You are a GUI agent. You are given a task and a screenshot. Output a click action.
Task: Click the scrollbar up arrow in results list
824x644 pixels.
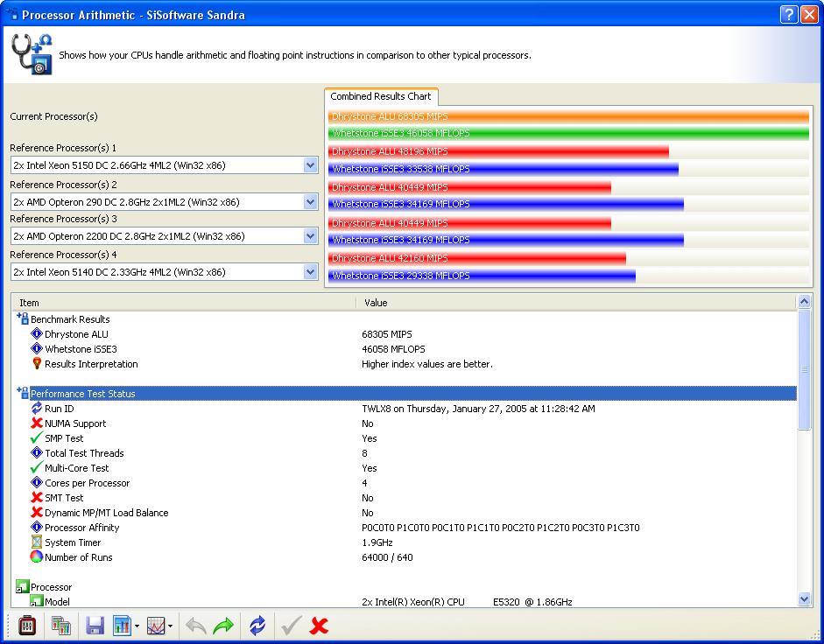click(804, 302)
